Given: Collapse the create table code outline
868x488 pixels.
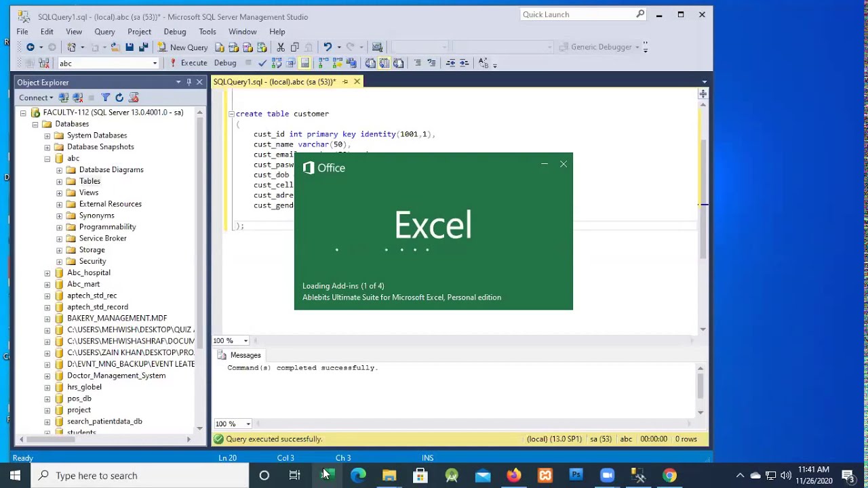Looking at the screenshot, I should click(x=231, y=114).
